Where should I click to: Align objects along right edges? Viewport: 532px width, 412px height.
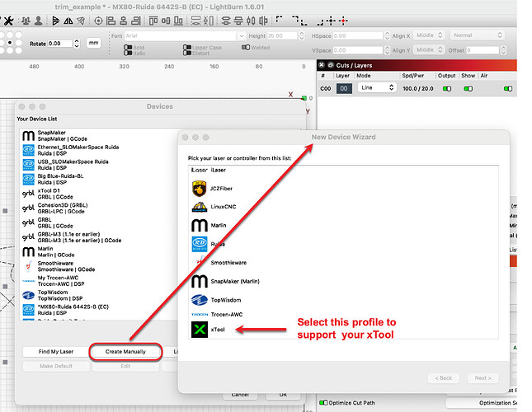point(136,21)
